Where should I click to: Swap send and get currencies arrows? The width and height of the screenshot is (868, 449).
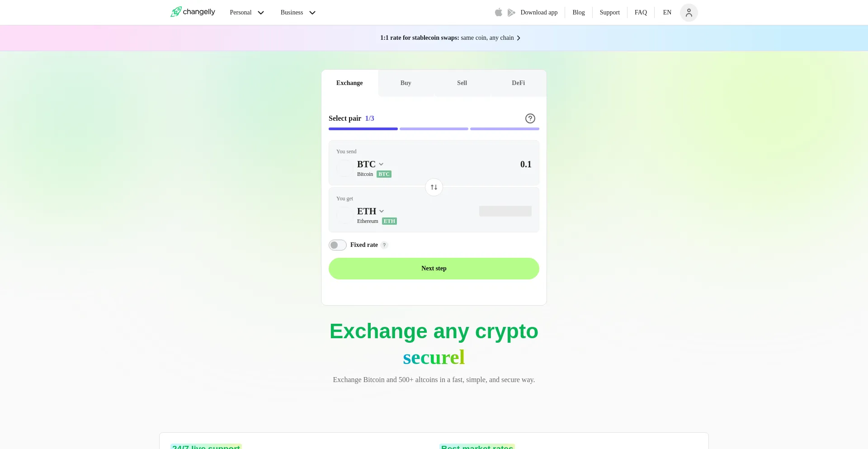point(434,187)
